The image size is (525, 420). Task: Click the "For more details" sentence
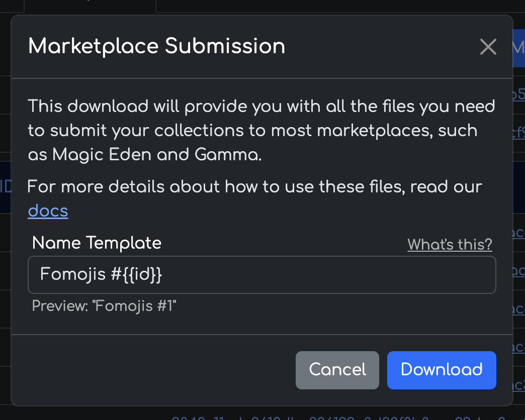(254, 187)
